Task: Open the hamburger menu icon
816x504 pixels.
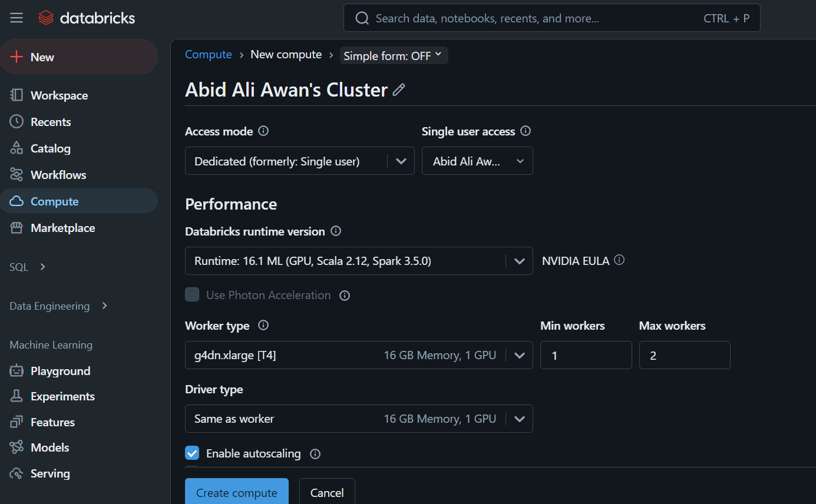Action: (16, 18)
